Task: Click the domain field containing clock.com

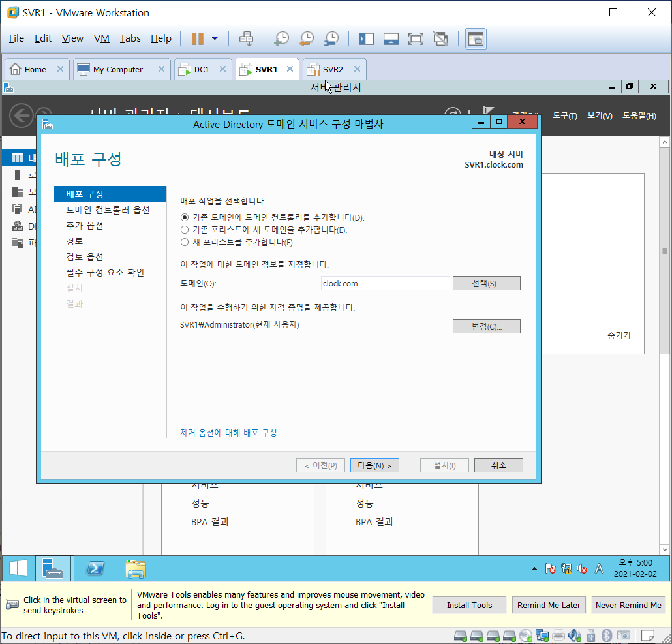Action: pos(386,283)
